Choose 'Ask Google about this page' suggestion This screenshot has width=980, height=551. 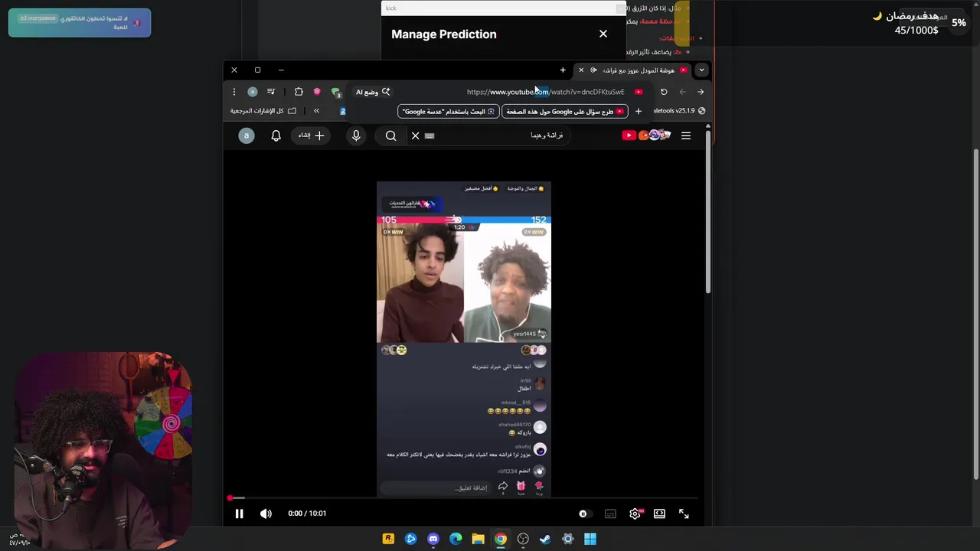click(565, 111)
